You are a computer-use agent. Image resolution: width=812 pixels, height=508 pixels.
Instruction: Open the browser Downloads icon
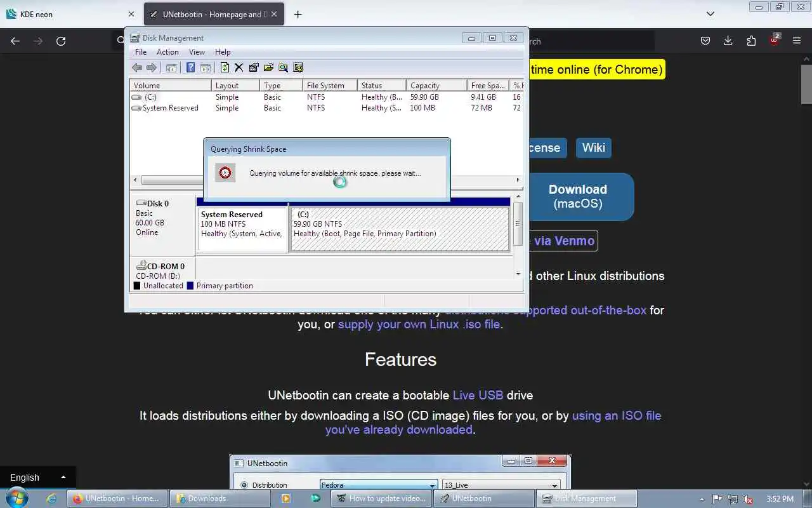pos(728,41)
